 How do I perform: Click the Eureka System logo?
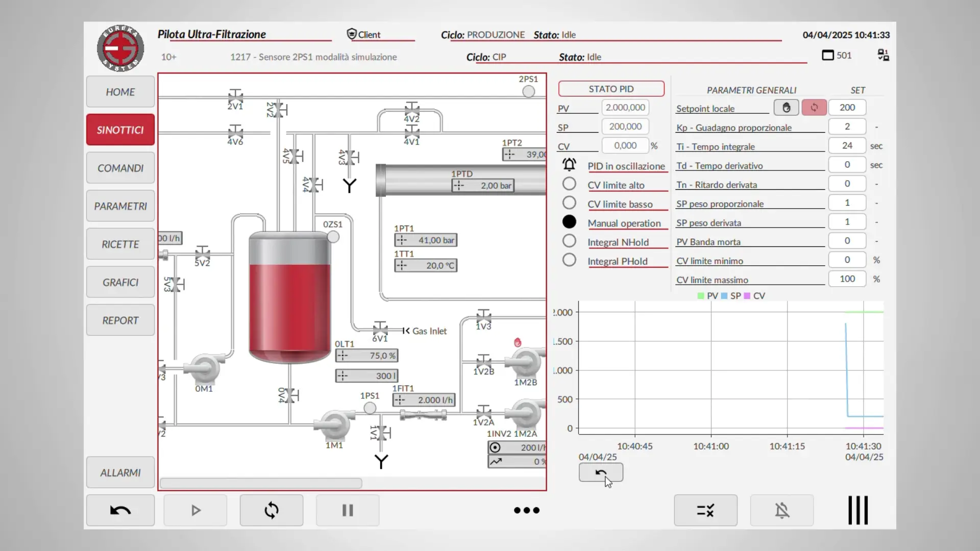120,48
